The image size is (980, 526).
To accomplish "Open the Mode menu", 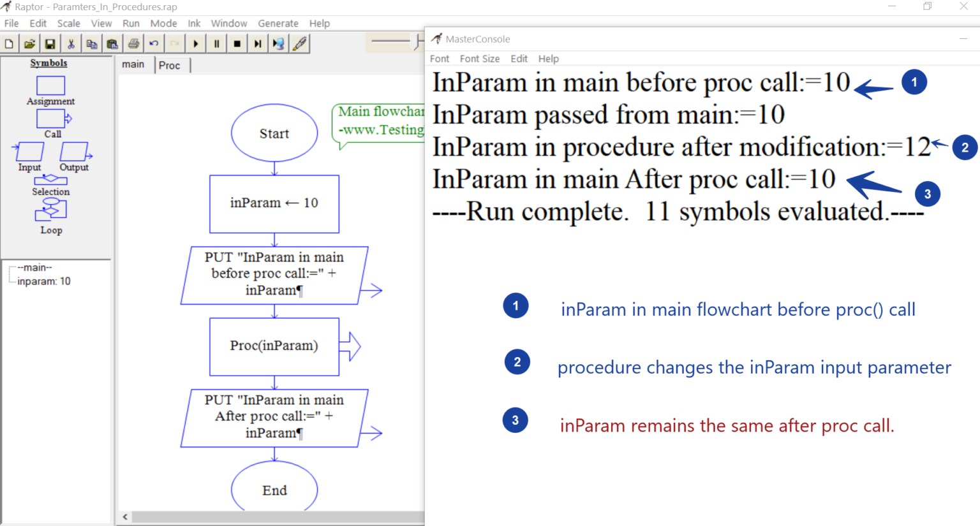I will (164, 23).
